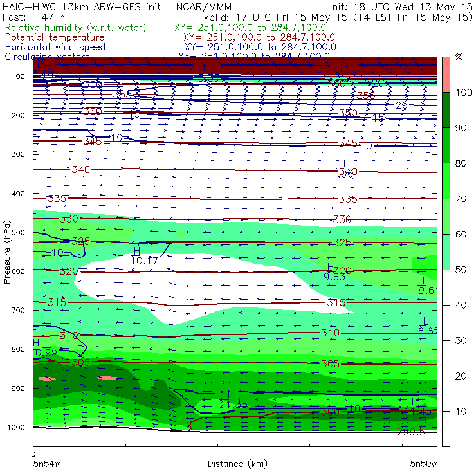The image size is (476, 476).
Task: Click the '1000' pressure axis tick label
Action: point(16,427)
